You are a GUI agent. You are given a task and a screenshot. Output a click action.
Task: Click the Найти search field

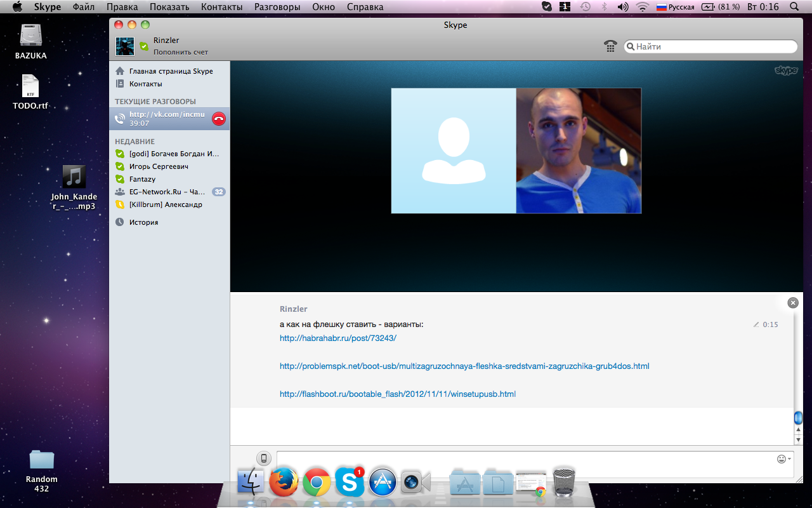pyautogui.click(x=714, y=46)
